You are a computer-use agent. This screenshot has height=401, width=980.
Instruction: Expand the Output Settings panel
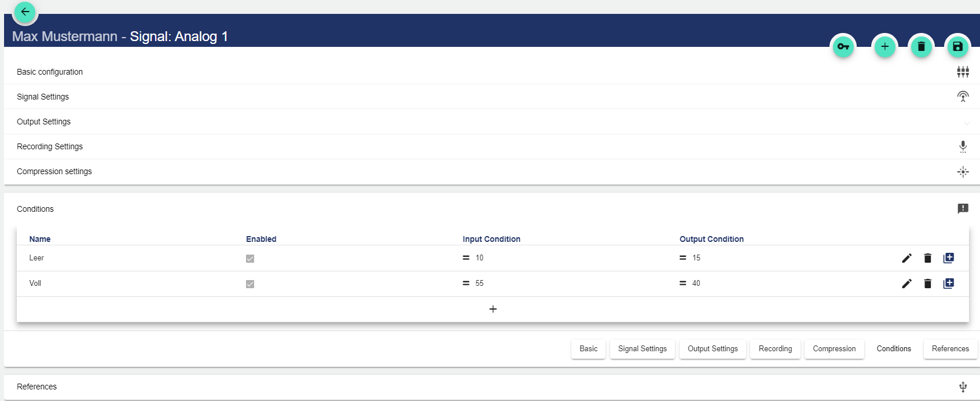pyautogui.click(x=44, y=122)
